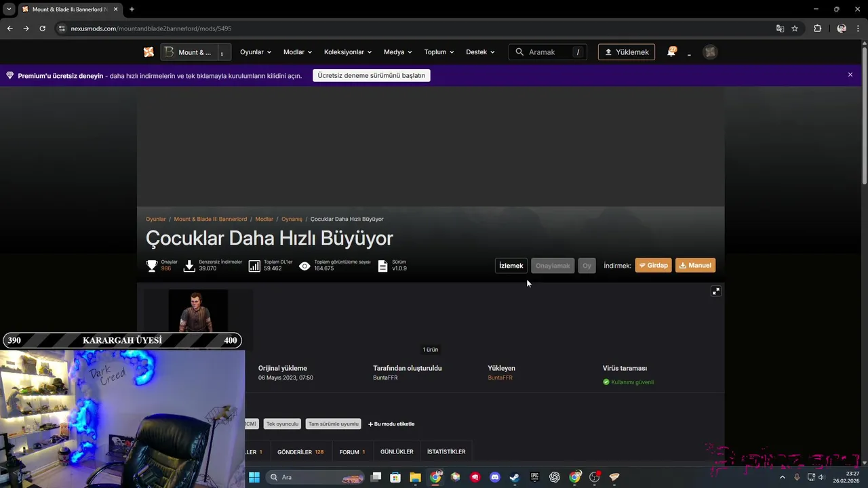Open Discord from the taskbar
This screenshot has width=868, height=488.
tap(495, 477)
